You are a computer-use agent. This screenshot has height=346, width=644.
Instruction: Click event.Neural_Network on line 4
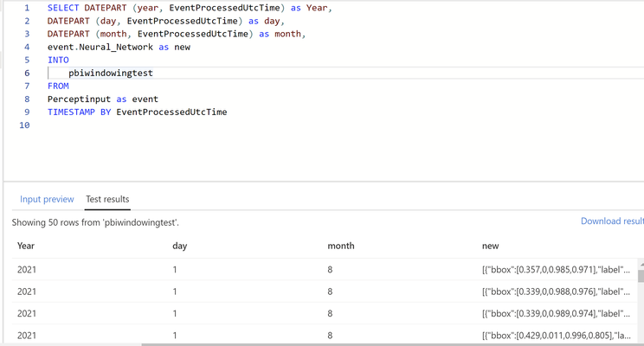(x=100, y=48)
